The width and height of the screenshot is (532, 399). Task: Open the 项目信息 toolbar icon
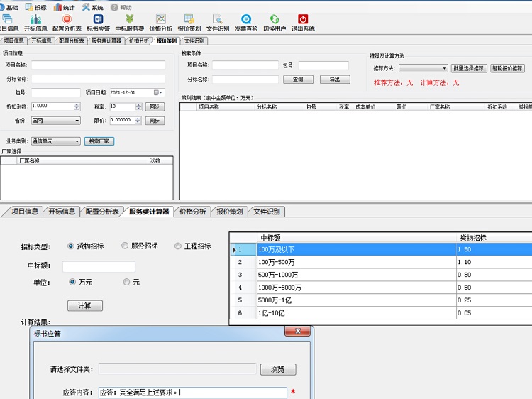click(x=9, y=23)
